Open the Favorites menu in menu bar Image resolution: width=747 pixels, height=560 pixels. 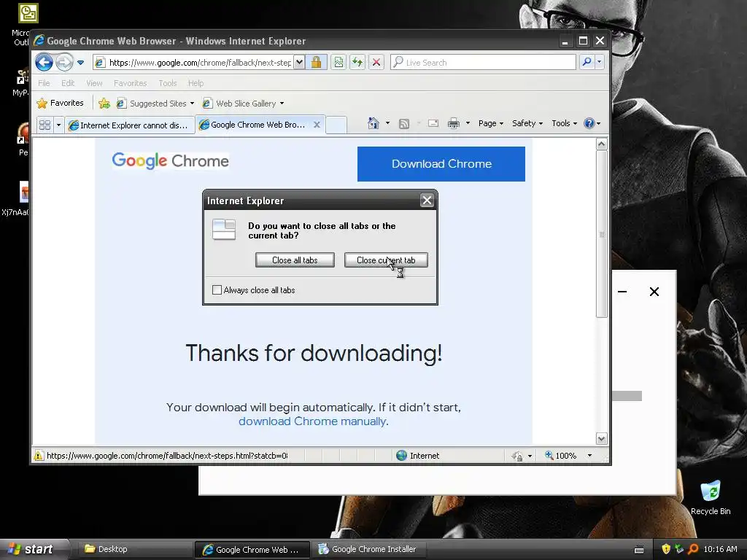pos(130,83)
